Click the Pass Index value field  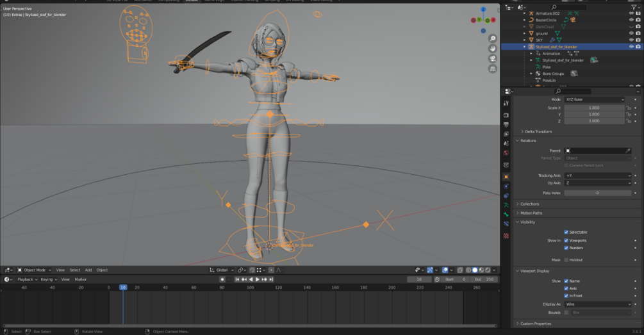[x=598, y=193]
